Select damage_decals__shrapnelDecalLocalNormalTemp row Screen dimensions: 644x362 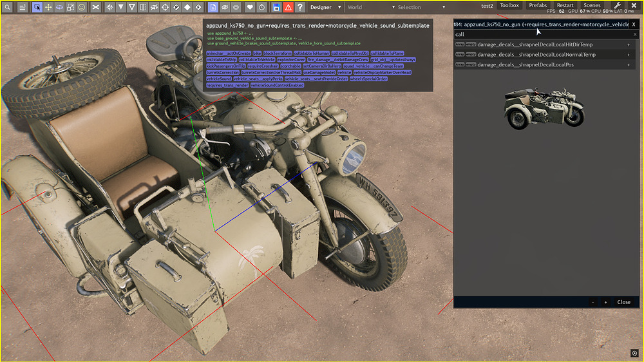[544, 55]
